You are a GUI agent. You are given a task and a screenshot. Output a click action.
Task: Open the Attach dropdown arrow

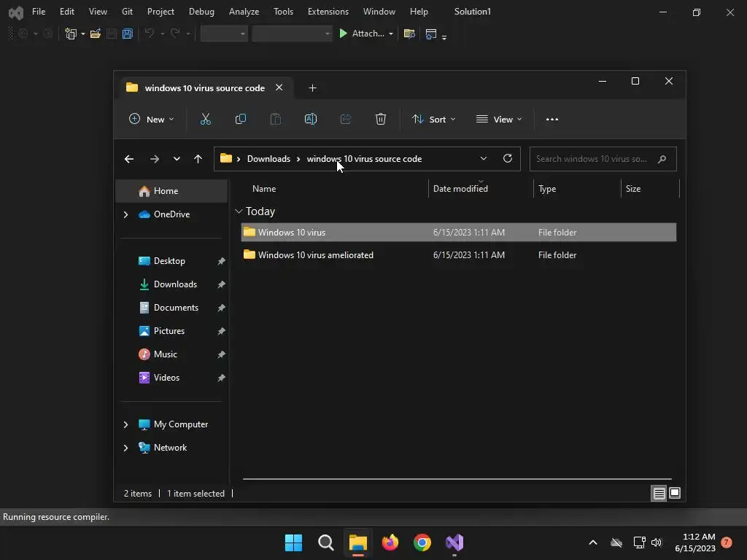[x=391, y=34]
